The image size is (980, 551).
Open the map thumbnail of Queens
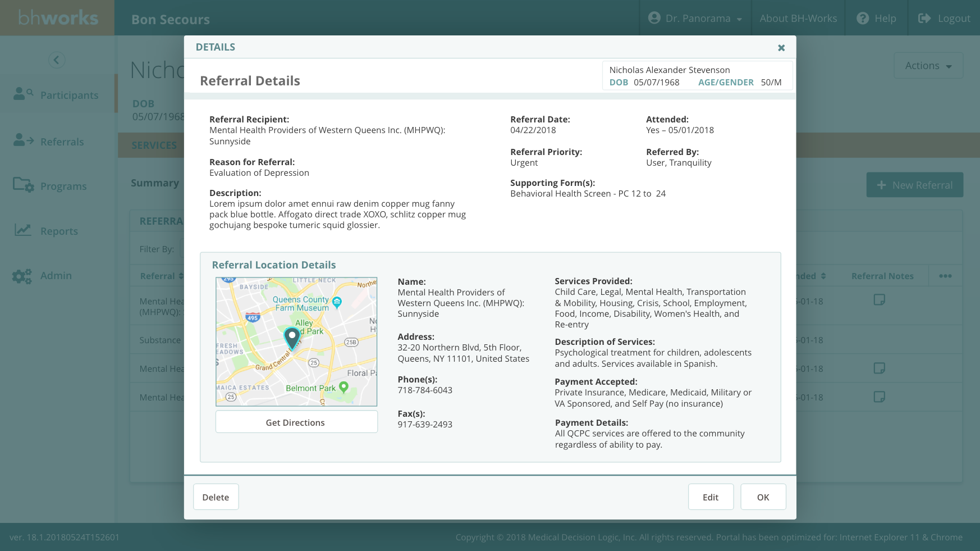click(x=296, y=341)
